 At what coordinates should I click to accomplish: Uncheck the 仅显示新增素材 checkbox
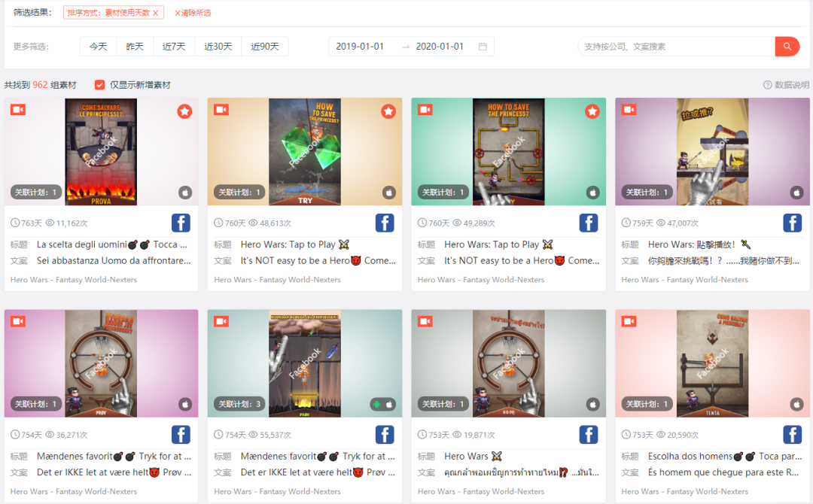coord(99,85)
